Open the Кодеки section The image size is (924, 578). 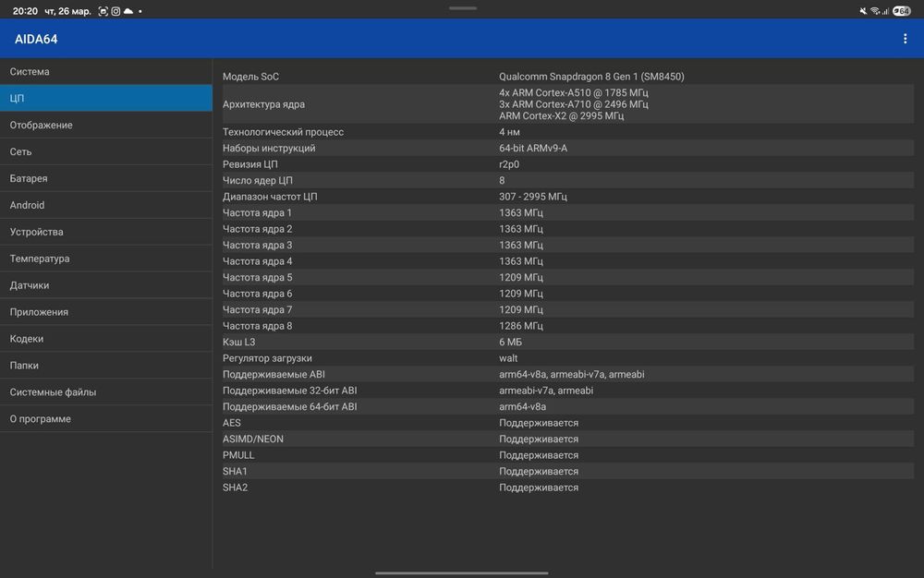(x=106, y=339)
